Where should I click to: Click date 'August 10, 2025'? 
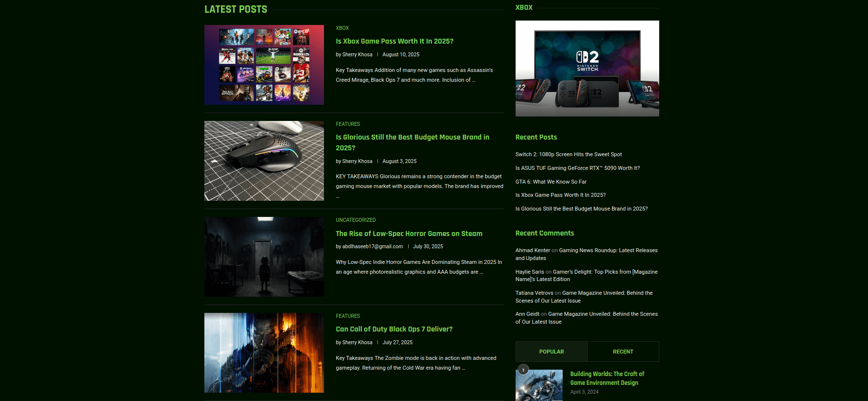401,55
